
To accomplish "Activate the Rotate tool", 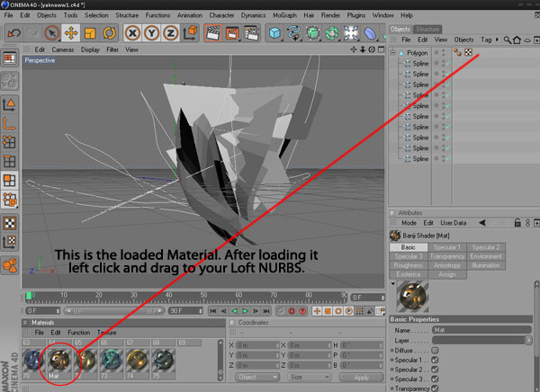I will pyautogui.click(x=109, y=33).
